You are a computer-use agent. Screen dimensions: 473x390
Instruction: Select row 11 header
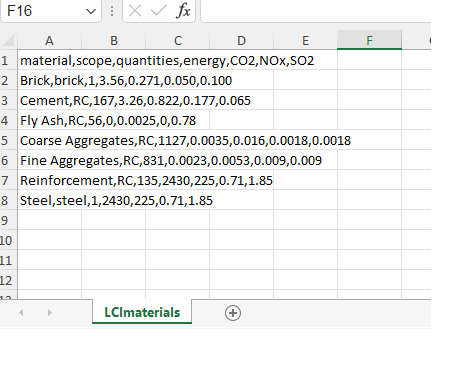coord(8,260)
